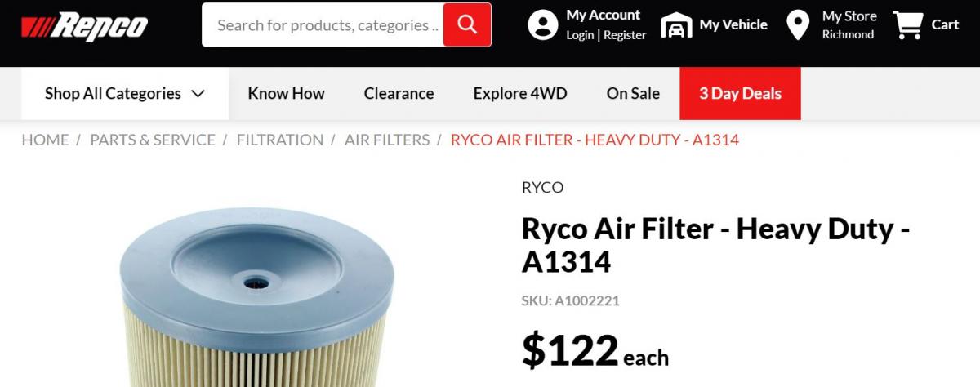The height and width of the screenshot is (387, 980).
Task: Open the shopping cart icon
Action: [x=907, y=25]
